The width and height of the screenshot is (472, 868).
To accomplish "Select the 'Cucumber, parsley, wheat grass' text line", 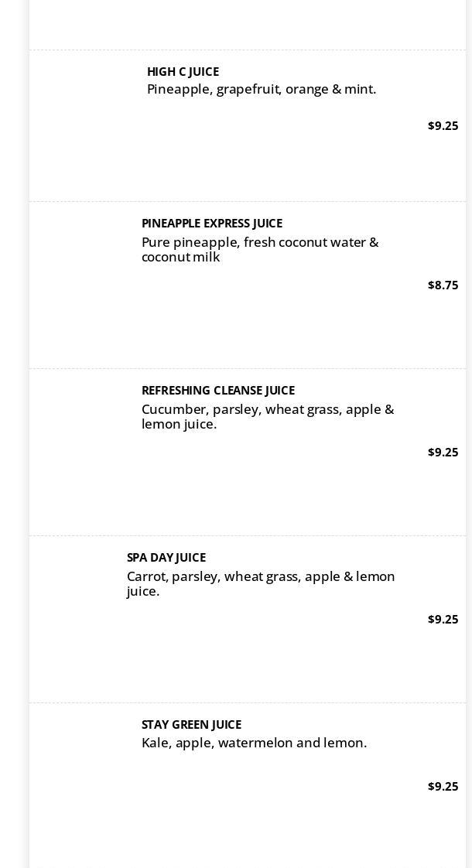I will (268, 410).
